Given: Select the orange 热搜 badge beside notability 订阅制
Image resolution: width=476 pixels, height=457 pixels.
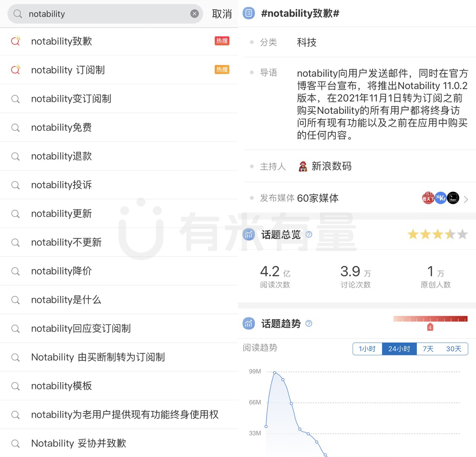Looking at the screenshot, I should coord(222,69).
